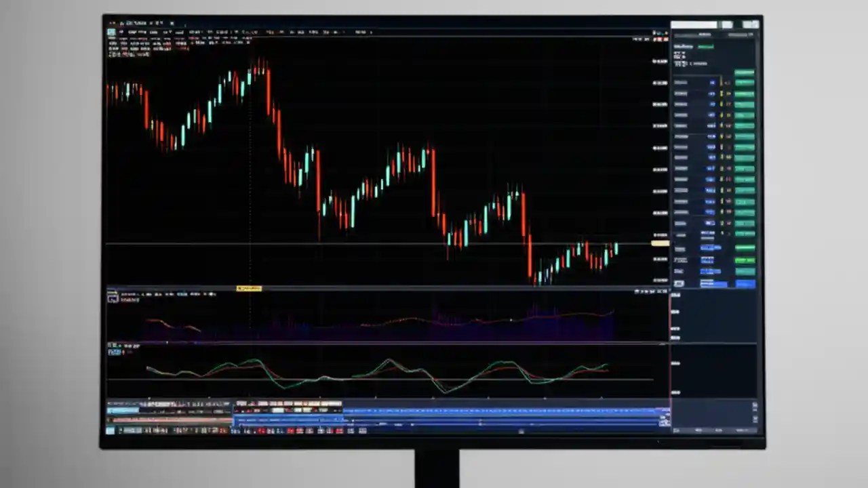The image size is (868, 488).
Task: Click the yellow current price label on the axis
Action: (x=659, y=242)
